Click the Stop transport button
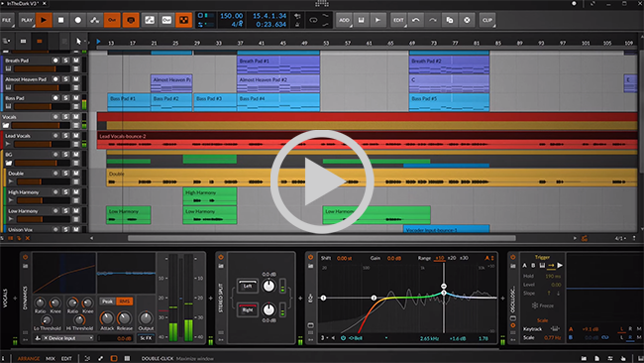The height and width of the screenshot is (363, 644). [60, 20]
